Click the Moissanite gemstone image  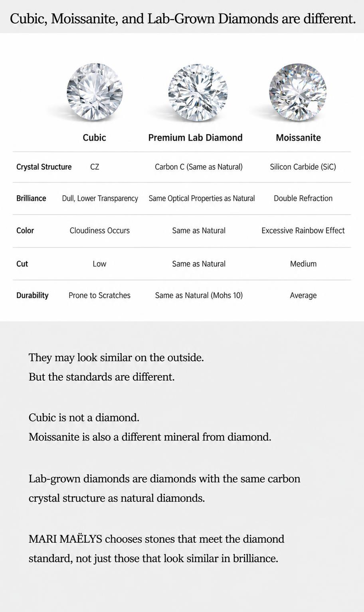[298, 92]
